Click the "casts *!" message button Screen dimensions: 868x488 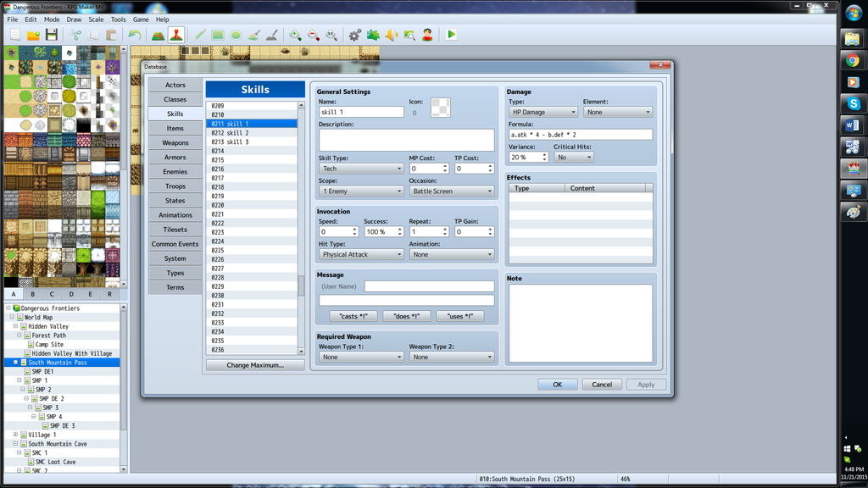353,316
